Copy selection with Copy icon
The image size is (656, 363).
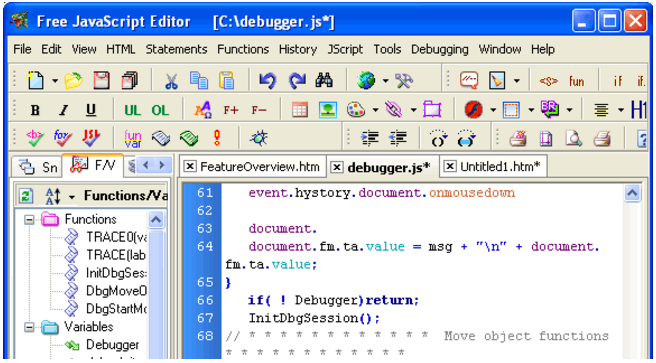click(x=199, y=80)
